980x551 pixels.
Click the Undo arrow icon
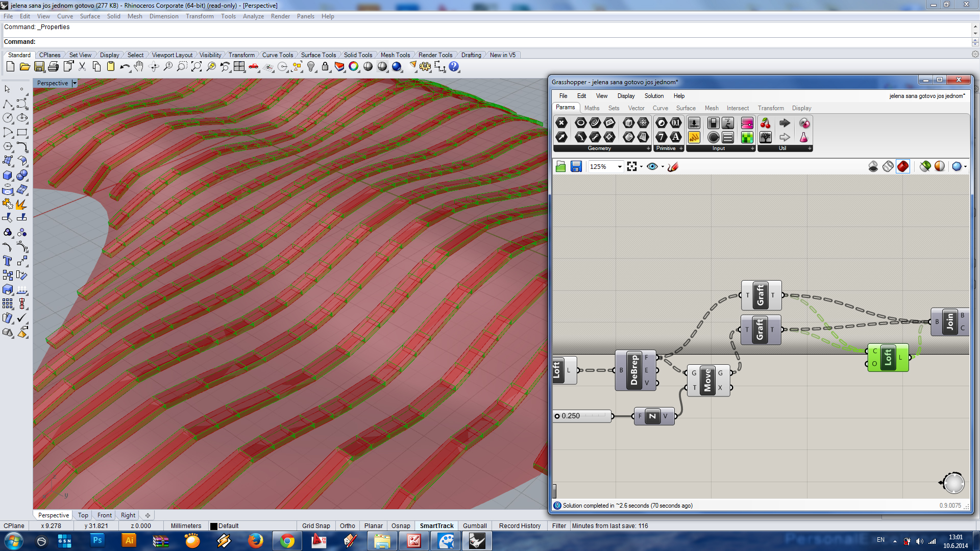point(125,66)
